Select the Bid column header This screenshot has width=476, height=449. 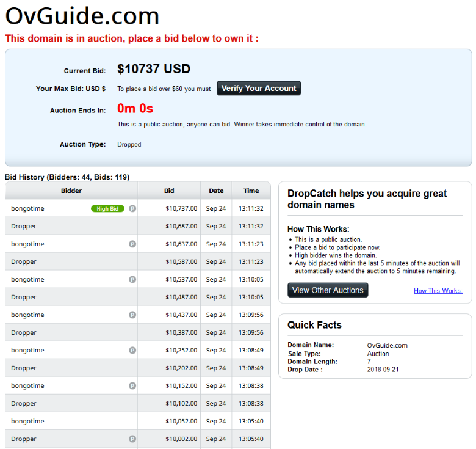(169, 191)
